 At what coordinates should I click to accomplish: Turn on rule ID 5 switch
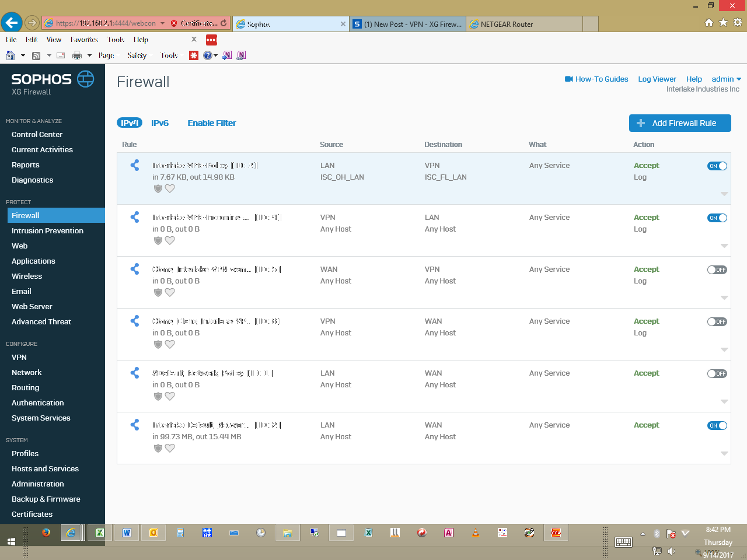pyautogui.click(x=717, y=269)
